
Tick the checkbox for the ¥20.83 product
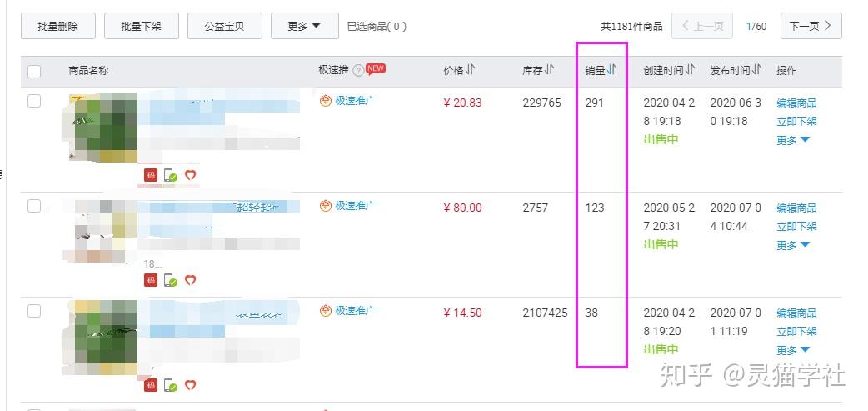point(34,101)
